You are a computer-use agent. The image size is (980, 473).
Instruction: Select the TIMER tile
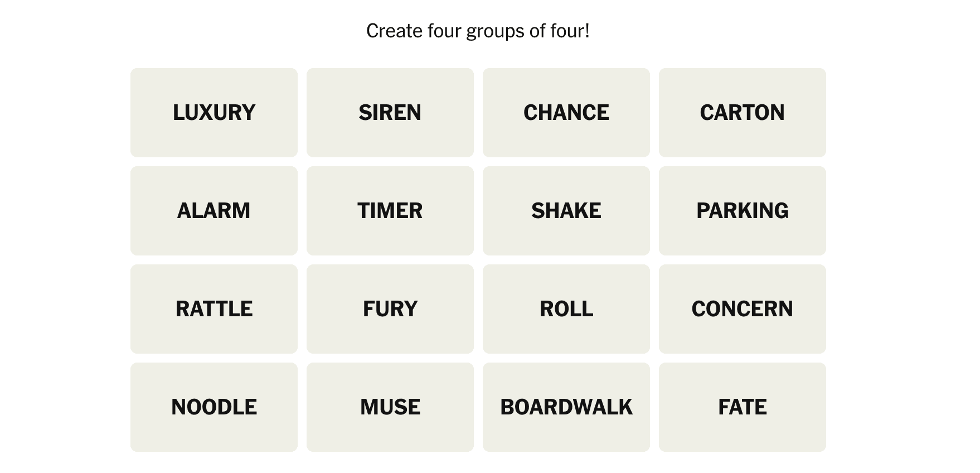coord(390,211)
